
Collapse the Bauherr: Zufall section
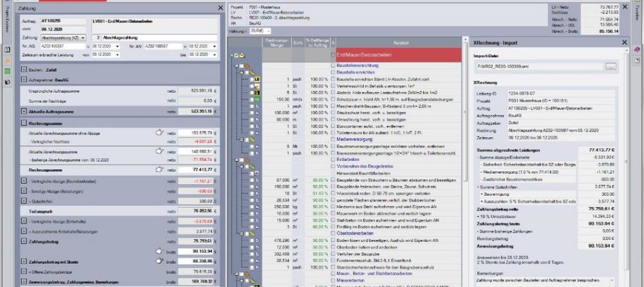click(24, 70)
